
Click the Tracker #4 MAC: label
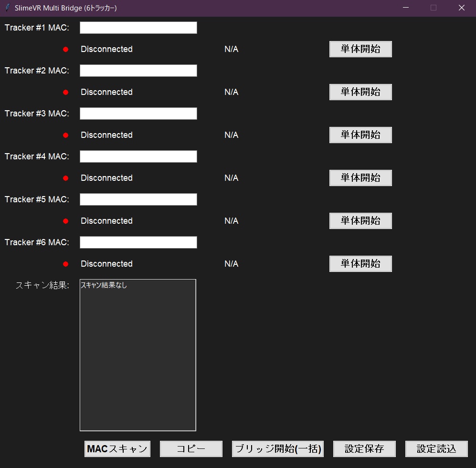tap(37, 156)
